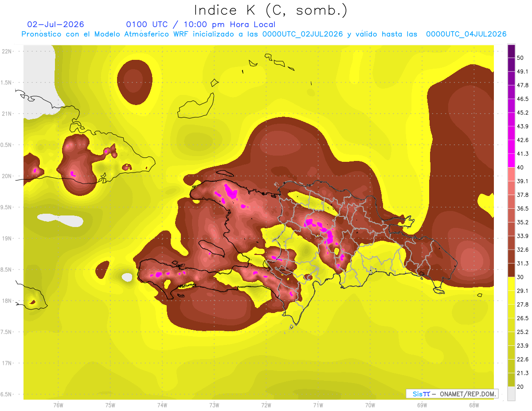This screenshot has height=411, width=532.
Task: Select the '02-Jul-2026' date label
Action: point(55,24)
